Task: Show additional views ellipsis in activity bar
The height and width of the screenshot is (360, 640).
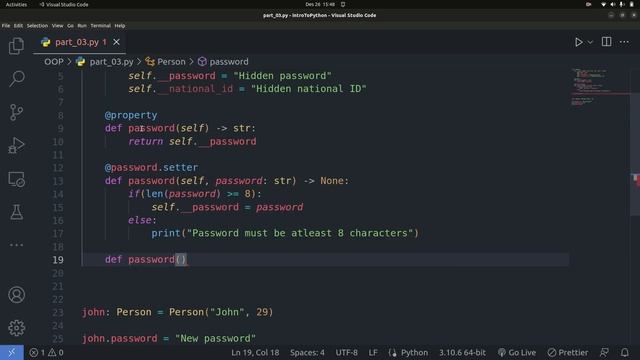Action: pyautogui.click(x=16, y=245)
